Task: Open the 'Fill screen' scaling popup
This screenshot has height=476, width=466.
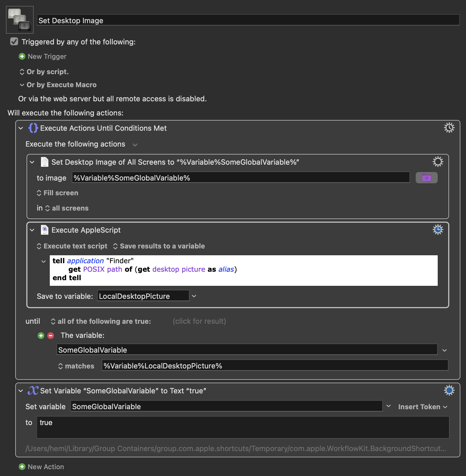Action: pyautogui.click(x=58, y=193)
